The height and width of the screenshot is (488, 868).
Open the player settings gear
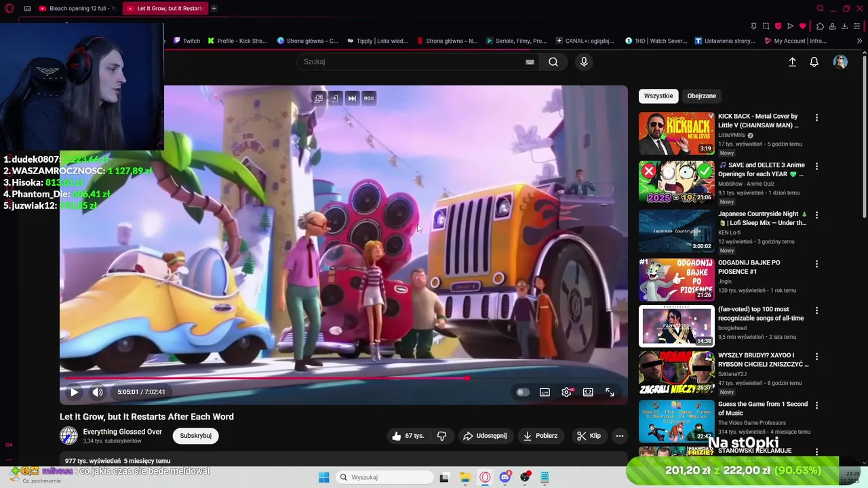566,392
